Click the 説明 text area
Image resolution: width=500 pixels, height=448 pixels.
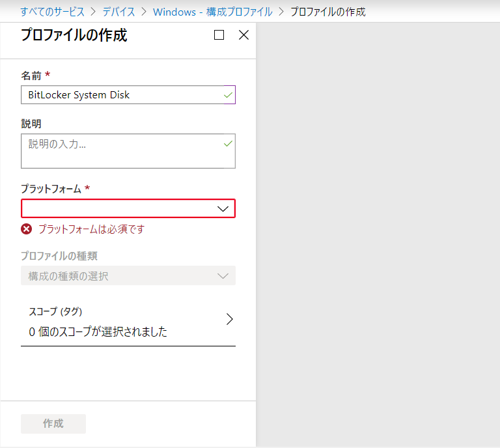(x=128, y=151)
